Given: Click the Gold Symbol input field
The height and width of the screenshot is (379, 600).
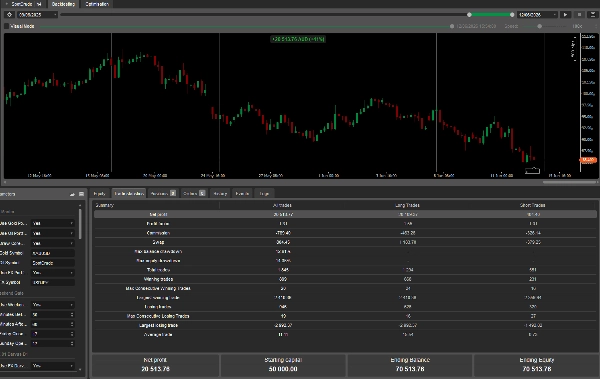Looking at the screenshot, I should click(52, 253).
